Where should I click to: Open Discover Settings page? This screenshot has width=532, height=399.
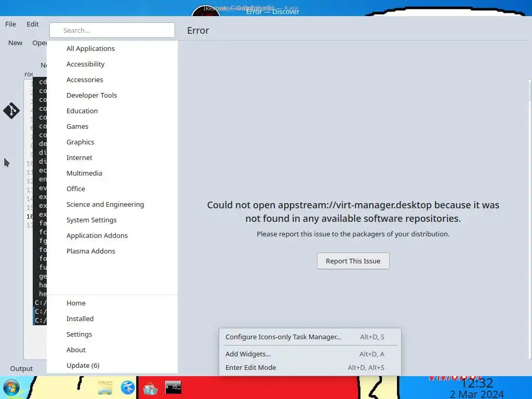(x=112, y=335)
